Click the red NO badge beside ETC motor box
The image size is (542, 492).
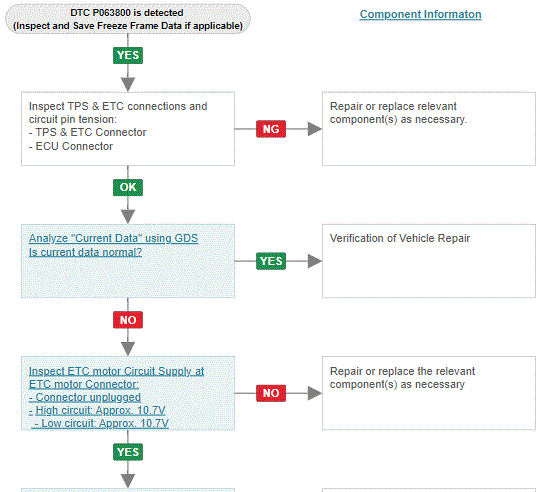271,393
